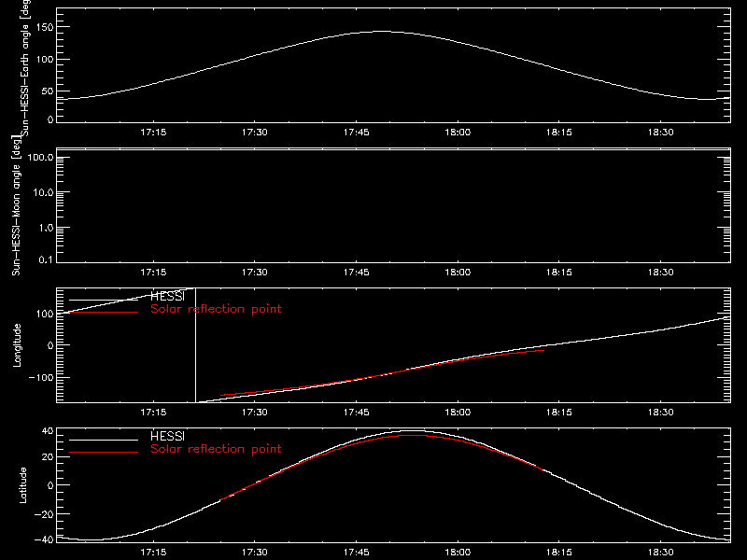747x560 pixels.
Task: Select the 100 tick on the Longitude axis
Action: (x=45, y=314)
